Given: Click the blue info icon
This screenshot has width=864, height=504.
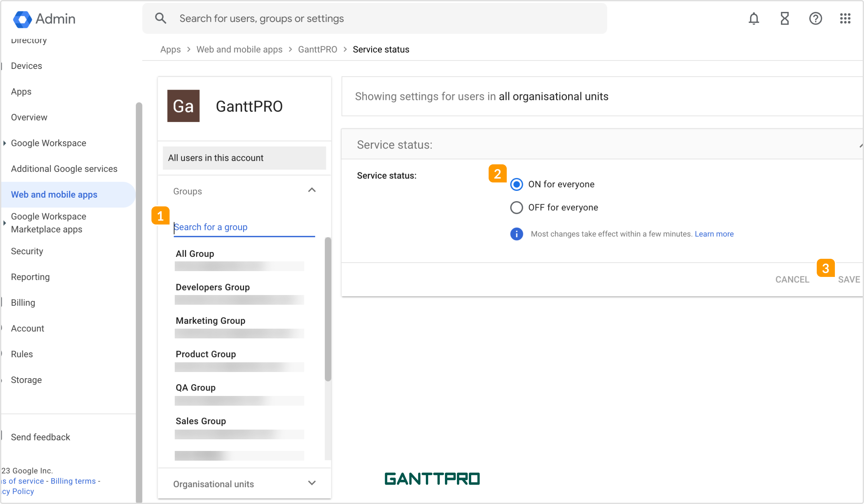Looking at the screenshot, I should 516,234.
